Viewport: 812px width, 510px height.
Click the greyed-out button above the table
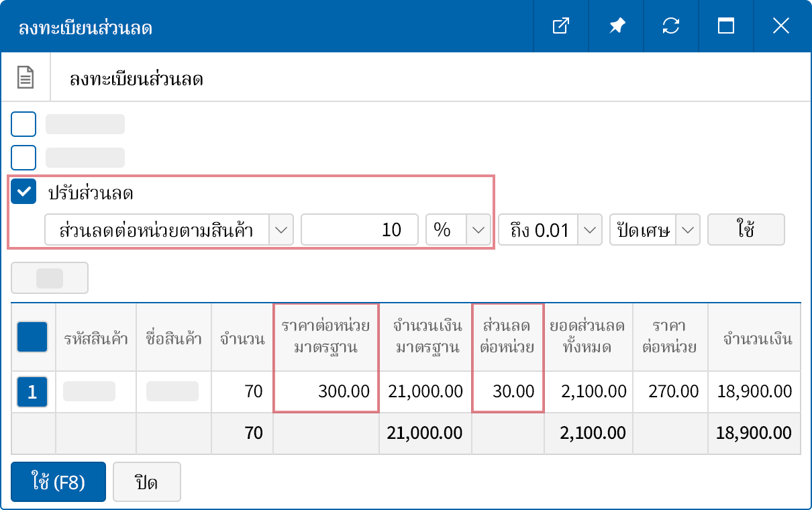tap(49, 277)
